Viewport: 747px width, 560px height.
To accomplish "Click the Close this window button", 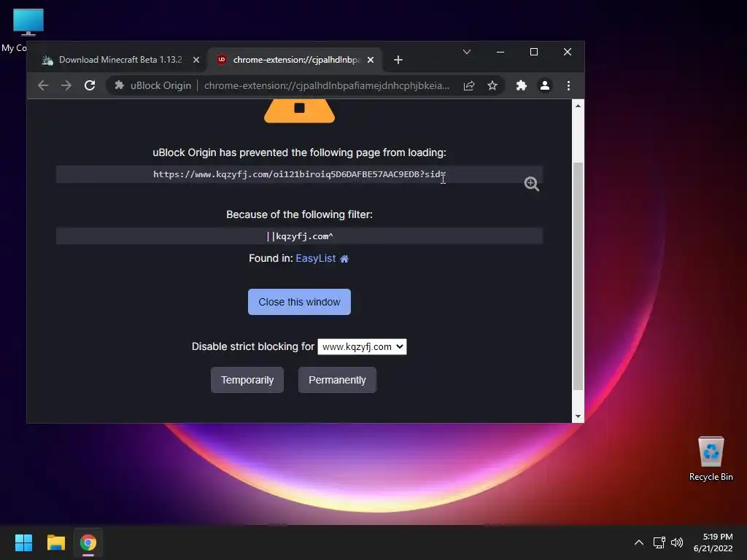I will tap(299, 302).
